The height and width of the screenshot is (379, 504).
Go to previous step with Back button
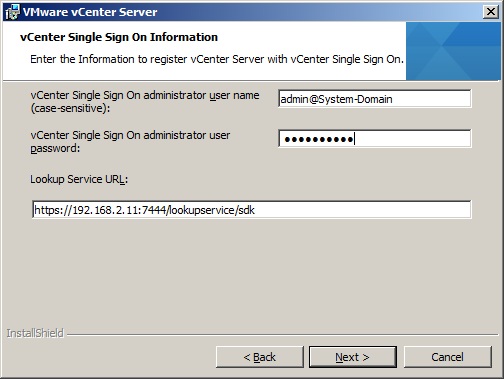point(260,357)
